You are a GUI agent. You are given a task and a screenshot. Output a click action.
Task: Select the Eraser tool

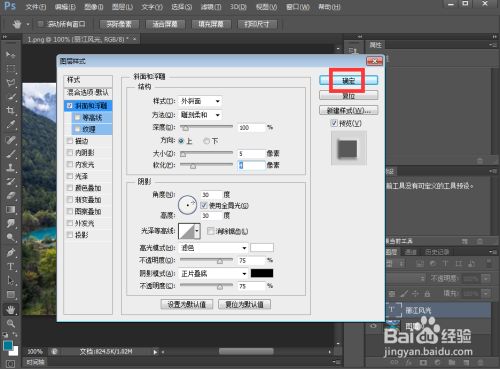click(x=10, y=196)
